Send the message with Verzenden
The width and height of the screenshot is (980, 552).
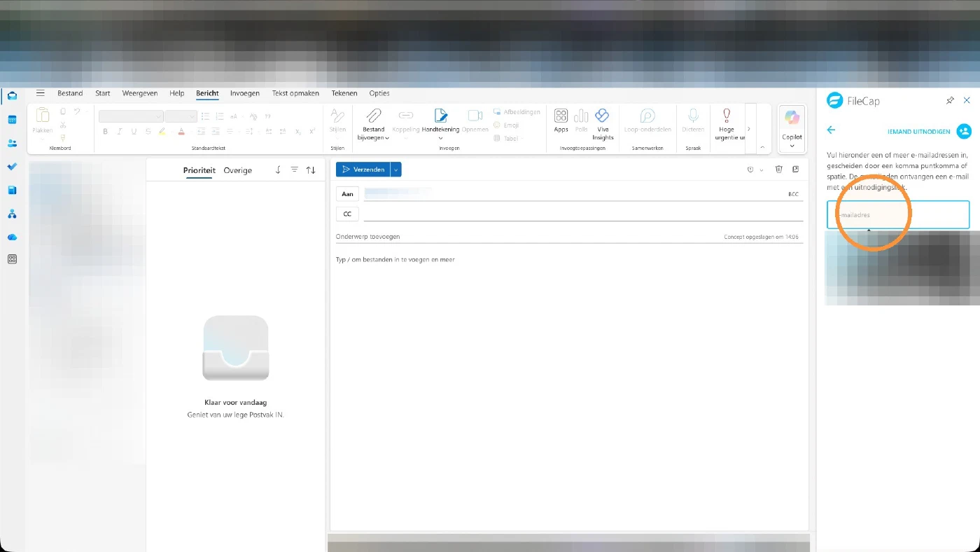[x=363, y=170]
